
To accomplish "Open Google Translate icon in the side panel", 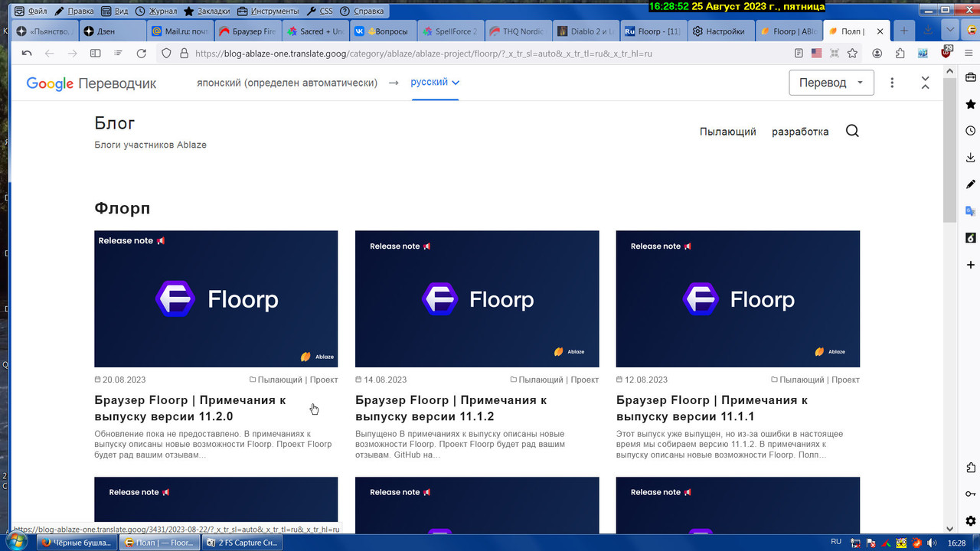I will tap(971, 211).
